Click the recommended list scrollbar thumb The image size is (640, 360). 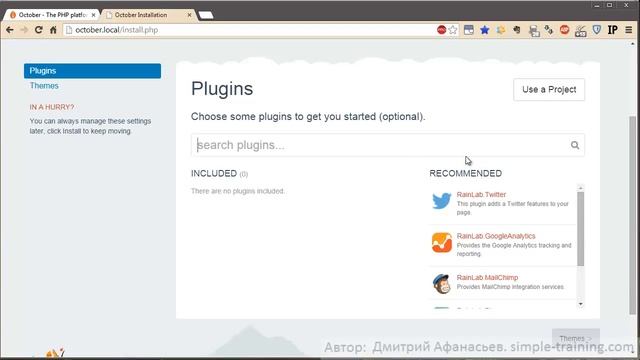580,229
